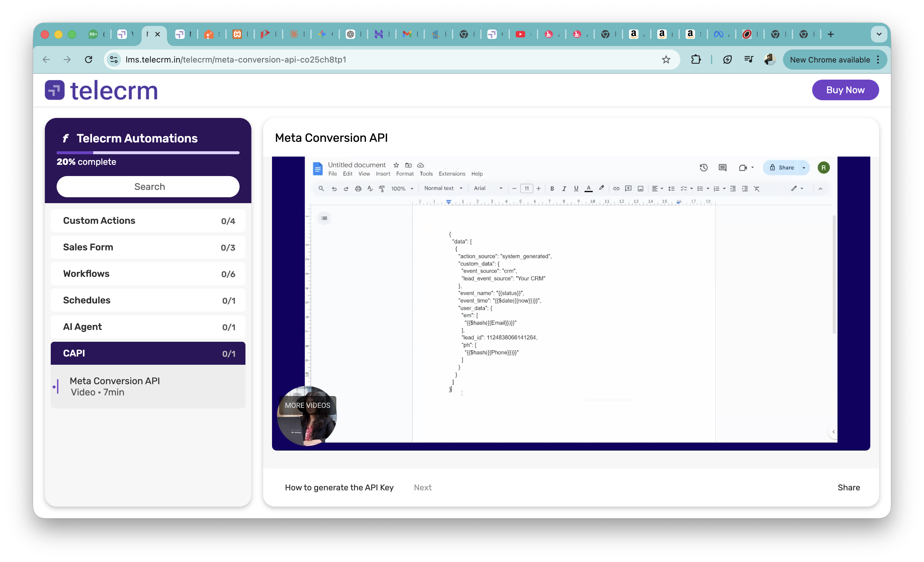Click the course progress bar
The width and height of the screenshot is (924, 562).
click(148, 153)
